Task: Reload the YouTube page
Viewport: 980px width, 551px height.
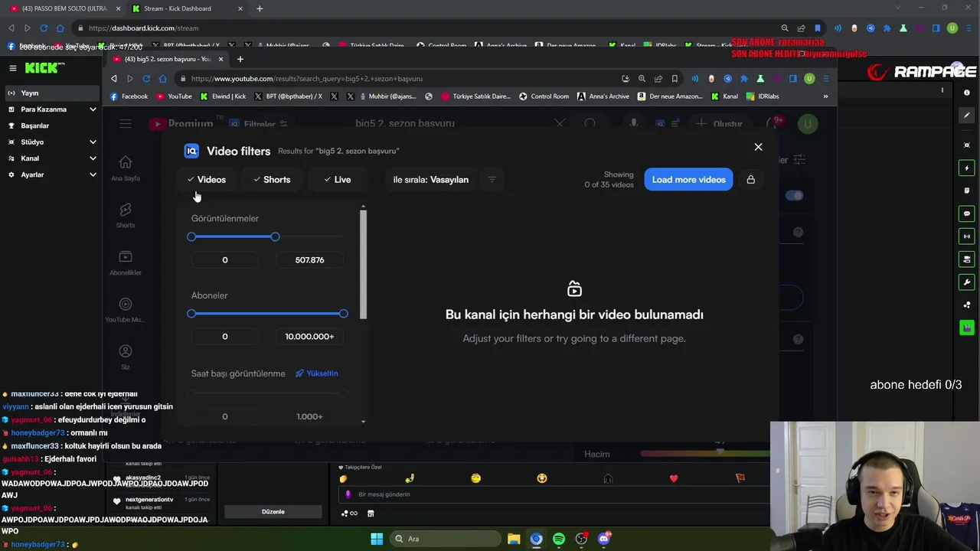Action: pyautogui.click(x=146, y=78)
